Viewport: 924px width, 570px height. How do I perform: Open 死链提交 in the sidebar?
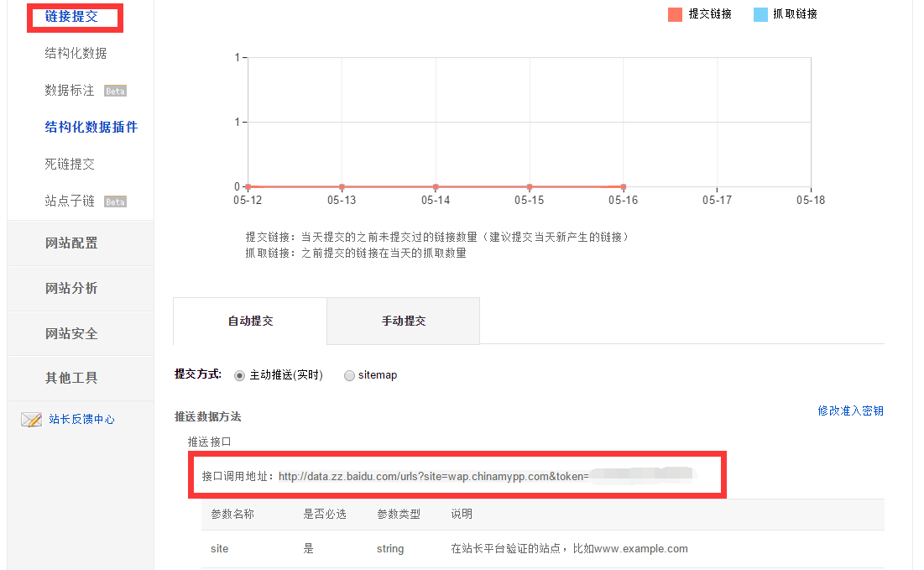(70, 164)
